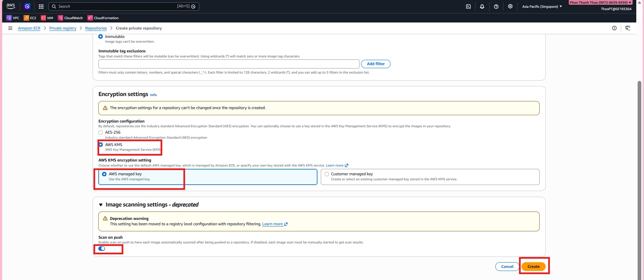Expand the Phan Thanh Thao account menu
This screenshot has height=280, width=644.
pos(600,3)
